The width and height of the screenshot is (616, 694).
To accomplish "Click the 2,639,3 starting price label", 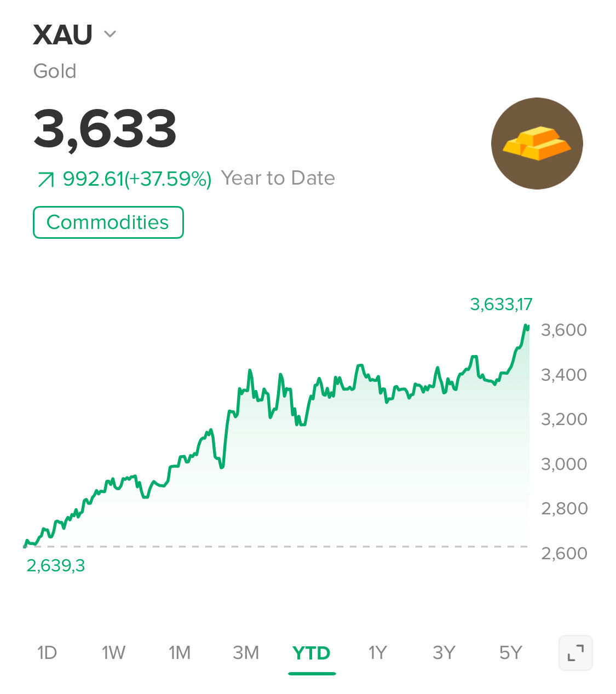I will 56,565.
